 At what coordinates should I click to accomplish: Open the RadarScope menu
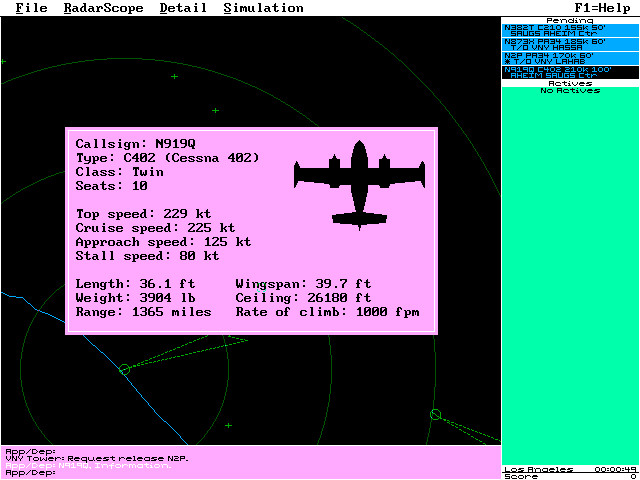(x=104, y=8)
